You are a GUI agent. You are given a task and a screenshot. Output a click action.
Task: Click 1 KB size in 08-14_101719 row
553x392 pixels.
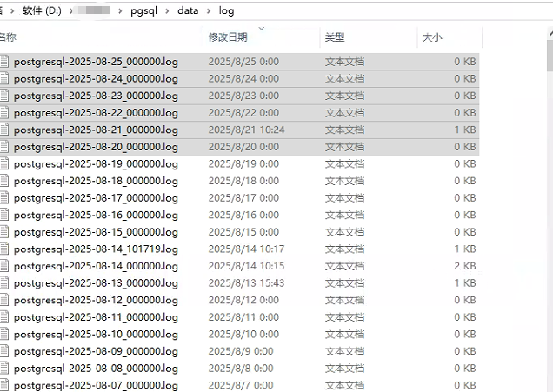point(465,249)
